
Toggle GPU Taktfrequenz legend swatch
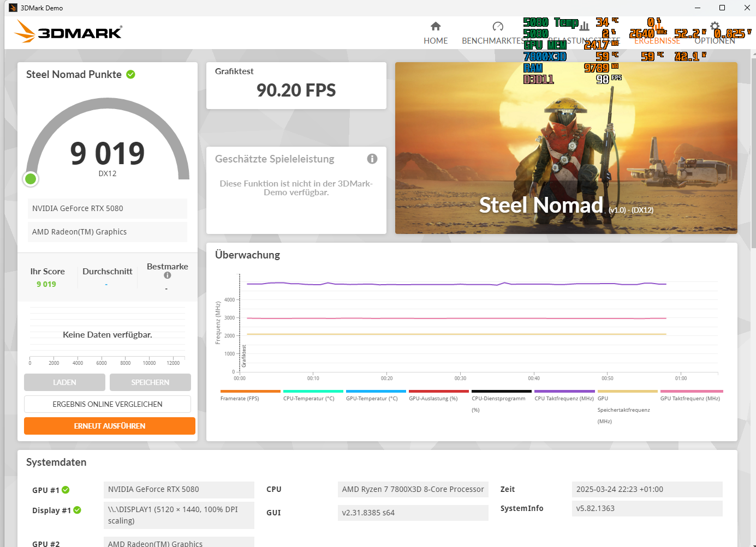[692, 391]
